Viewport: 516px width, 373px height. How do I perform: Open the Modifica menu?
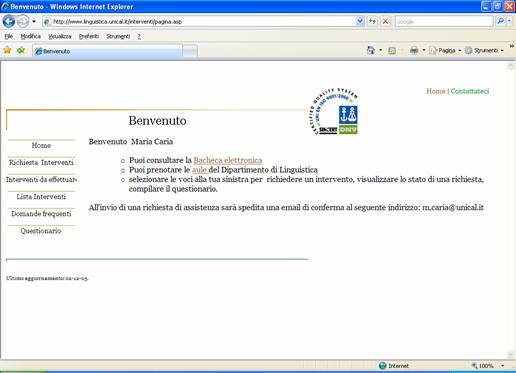pos(30,36)
